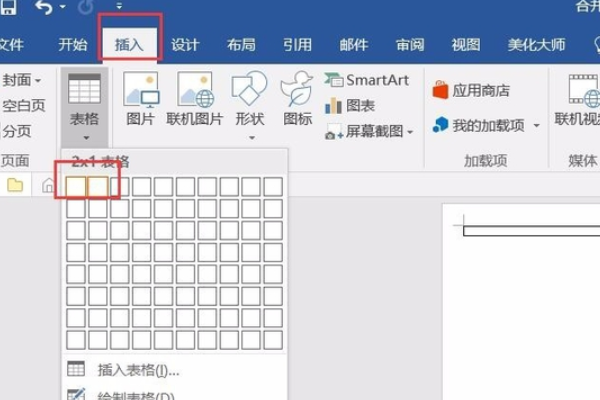
Task: Click the 图标 icons button
Action: (297, 99)
